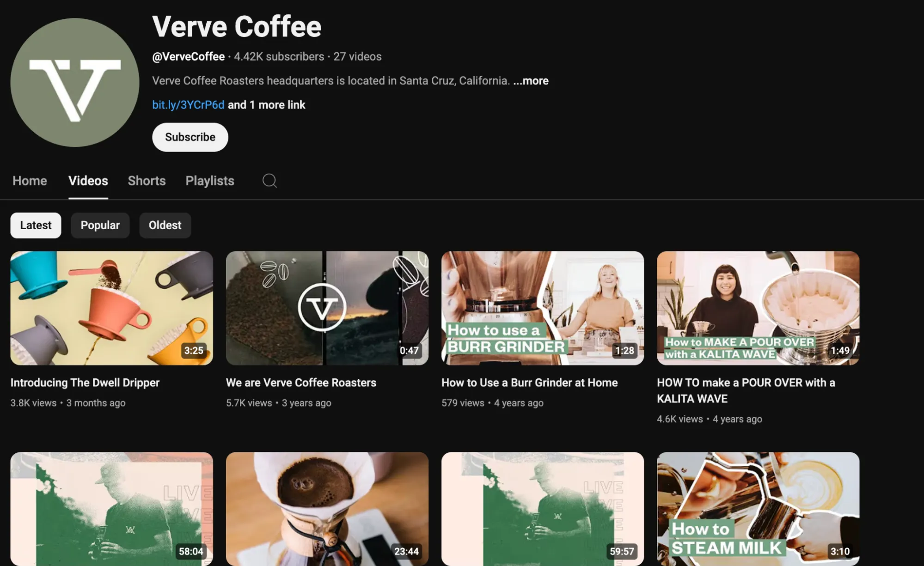
Task: Open the We are Verve Coffee Roasters video
Action: click(x=327, y=308)
